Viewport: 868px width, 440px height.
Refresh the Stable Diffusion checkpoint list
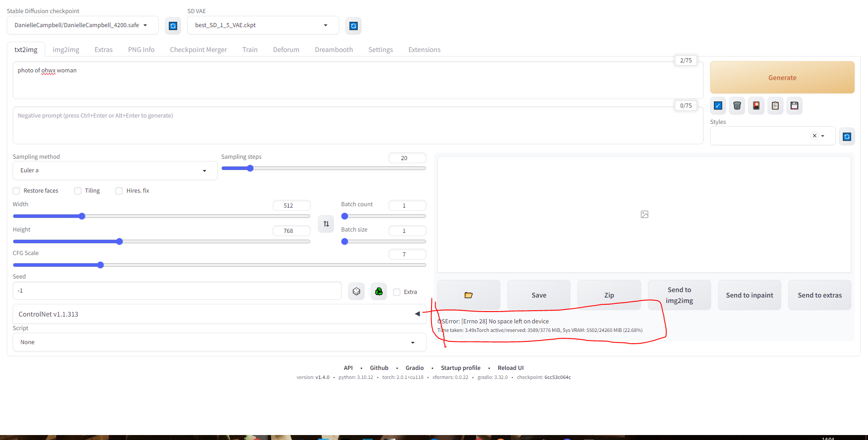[173, 26]
